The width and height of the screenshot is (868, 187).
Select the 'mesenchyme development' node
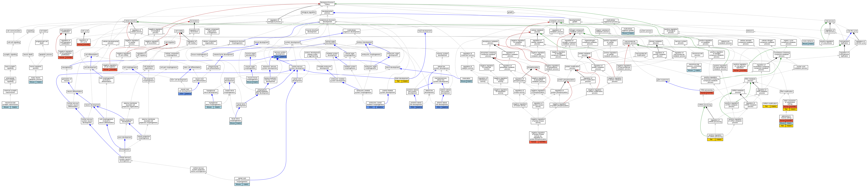click(x=223, y=54)
